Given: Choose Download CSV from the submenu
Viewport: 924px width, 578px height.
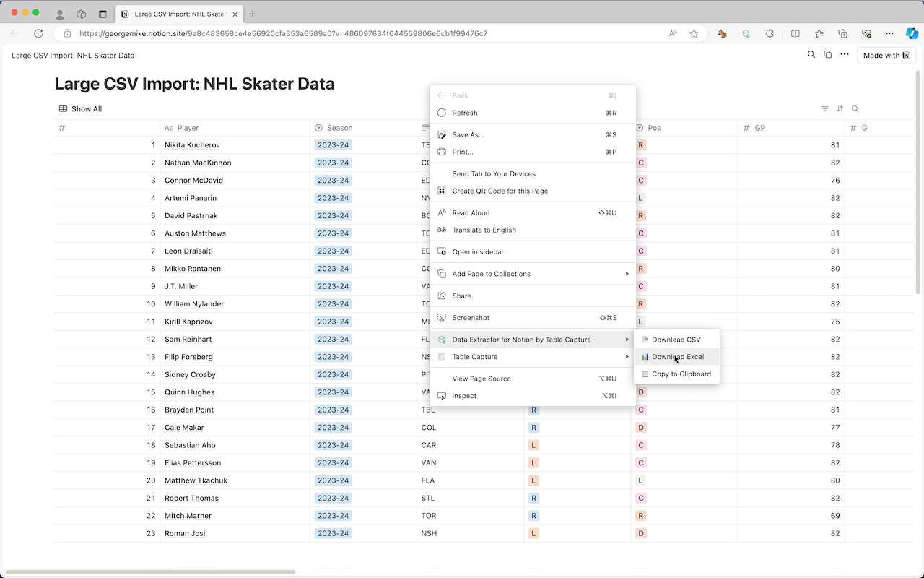Looking at the screenshot, I should [x=676, y=340].
